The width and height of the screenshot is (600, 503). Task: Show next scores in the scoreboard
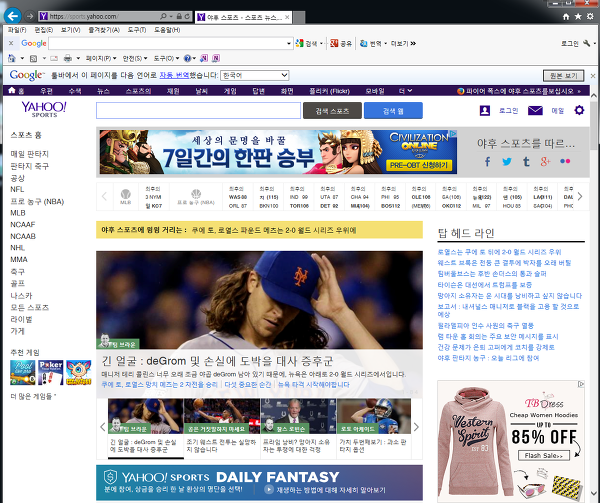click(x=580, y=197)
